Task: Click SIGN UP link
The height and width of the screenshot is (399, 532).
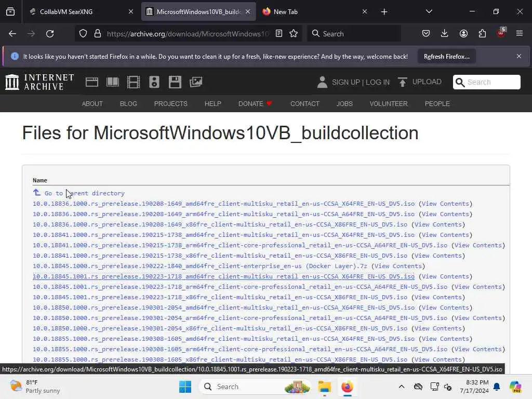Action: click(x=345, y=82)
